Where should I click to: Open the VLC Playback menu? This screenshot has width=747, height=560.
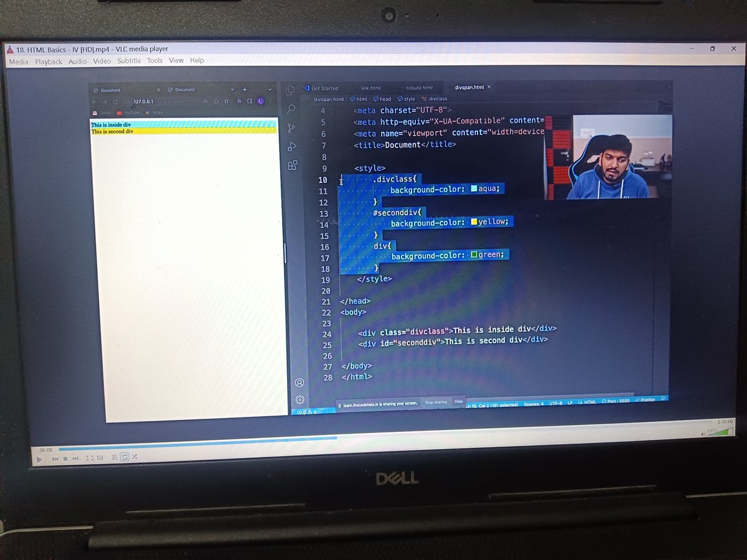[49, 62]
